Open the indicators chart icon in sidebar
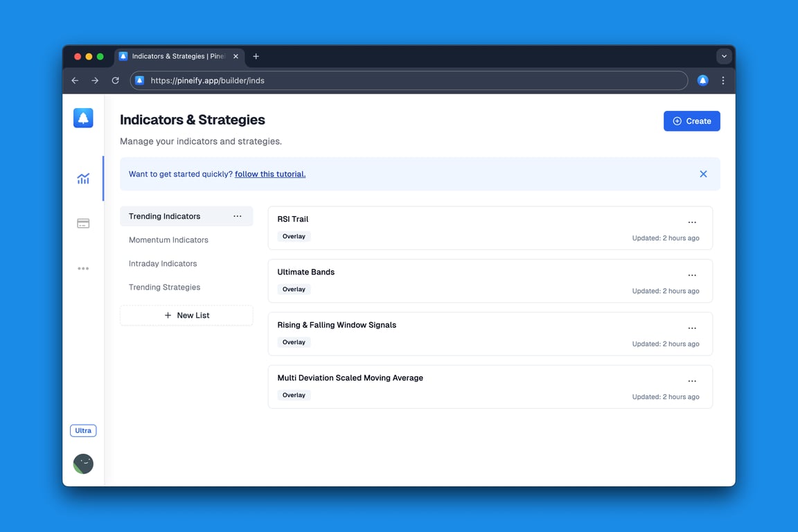The height and width of the screenshot is (532, 798). pos(83,179)
